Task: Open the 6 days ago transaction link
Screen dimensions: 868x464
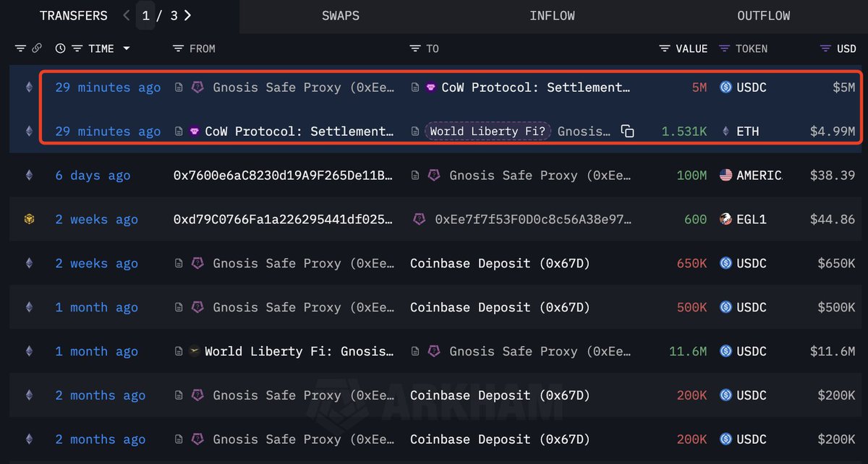Action: point(93,176)
